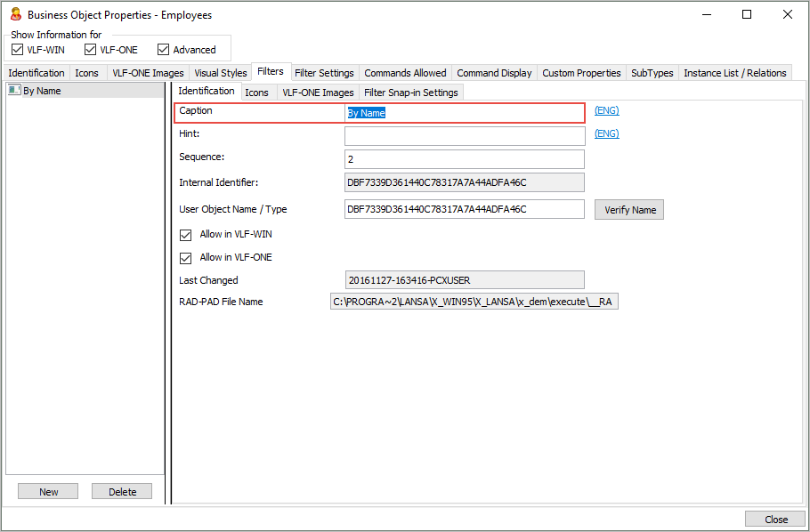Click the RAD-PAD File Name field

tap(474, 302)
